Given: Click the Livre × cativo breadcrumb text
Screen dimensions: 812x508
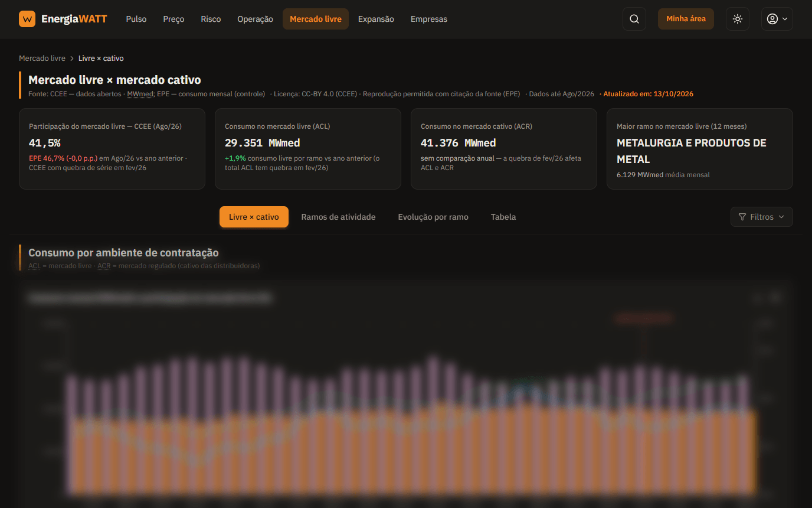Looking at the screenshot, I should [101, 58].
